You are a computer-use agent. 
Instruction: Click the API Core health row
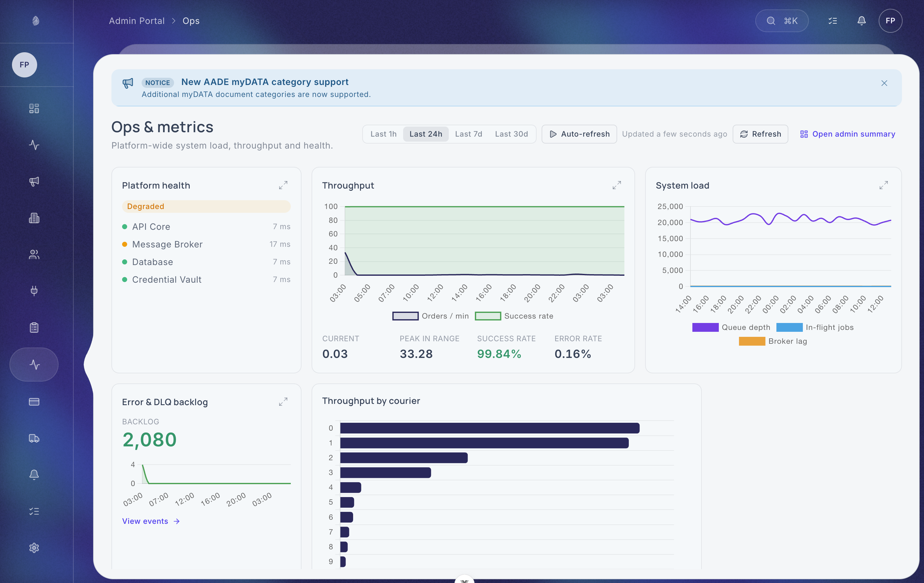206,226
